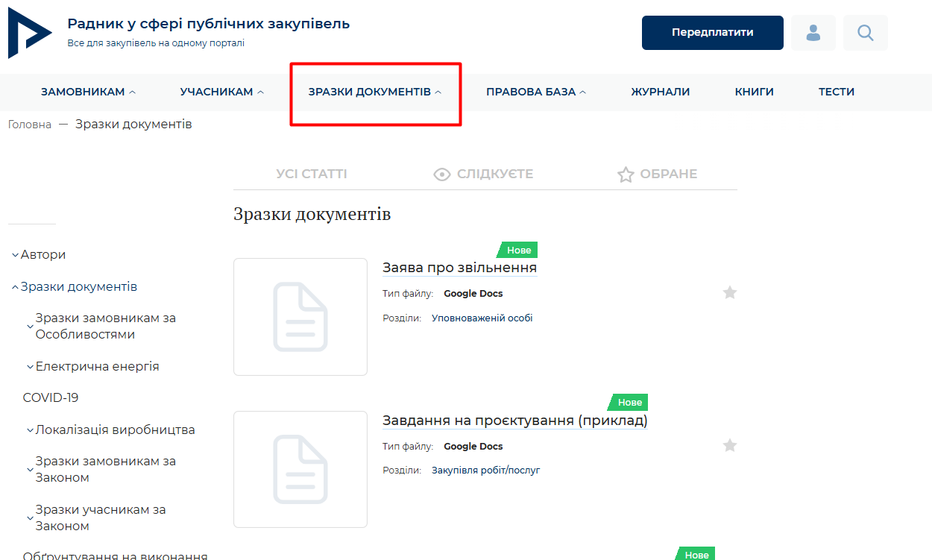Screen dimensions: 932x560
Task: Open the user profile icon
Action: [813, 33]
